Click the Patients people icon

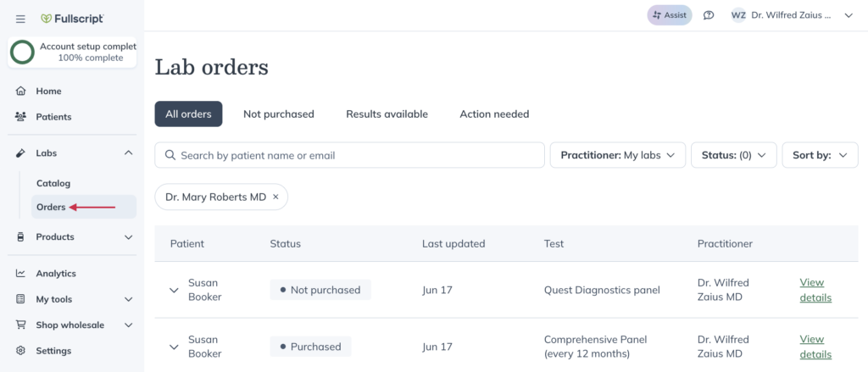click(x=21, y=117)
